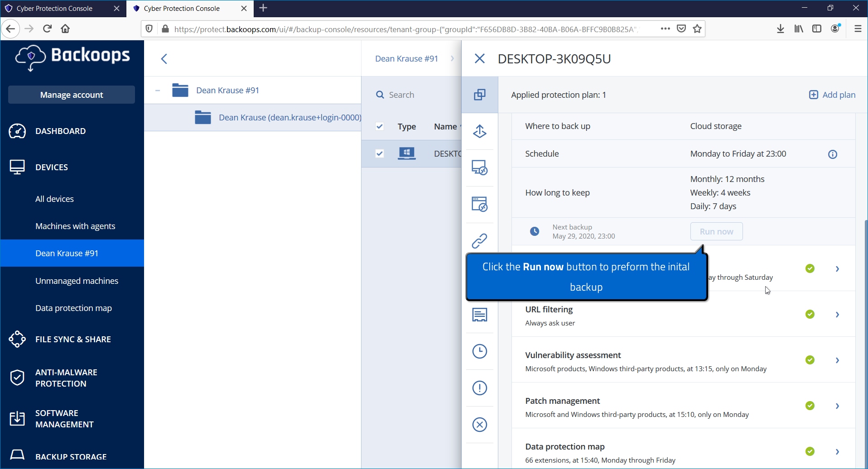Click the details panel vertical scrollbar

click(x=865, y=344)
